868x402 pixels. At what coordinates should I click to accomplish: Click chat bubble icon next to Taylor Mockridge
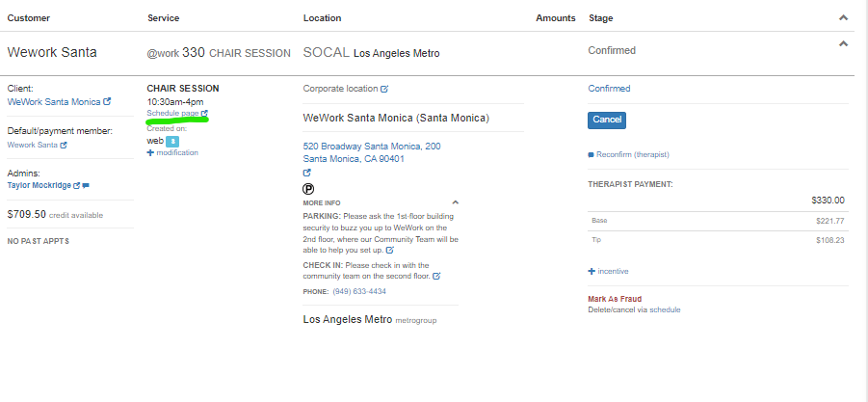pos(87,185)
